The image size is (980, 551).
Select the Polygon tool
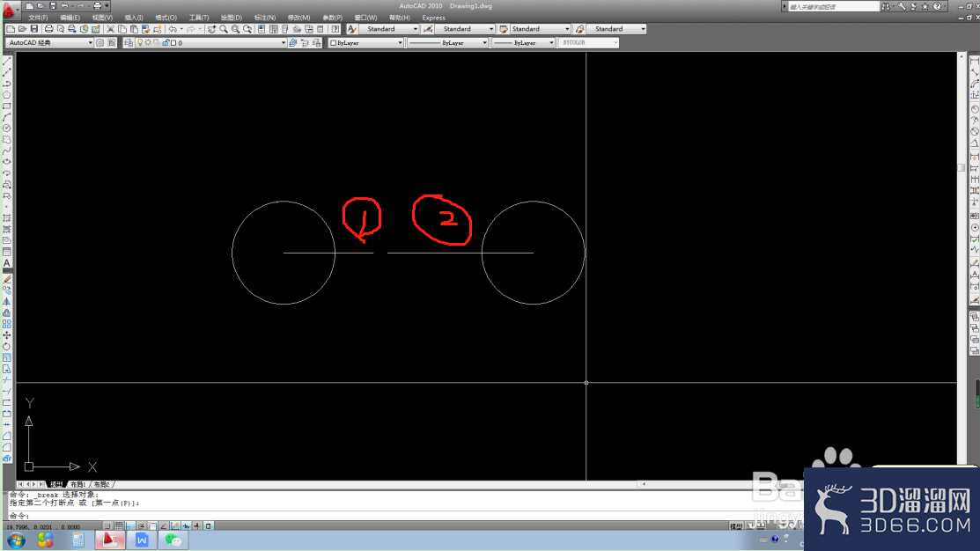(x=7, y=95)
